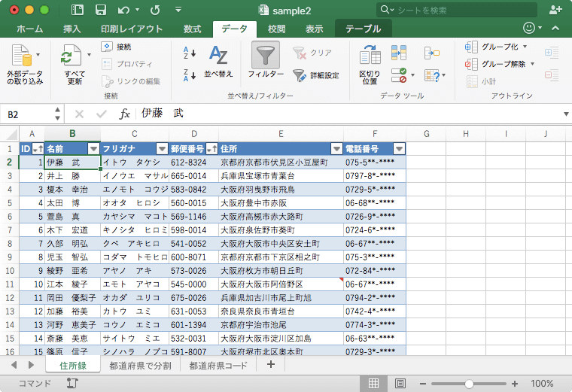Click the Undo arrow icon
Viewport: 572px width, 392px height.
[x=123, y=11]
